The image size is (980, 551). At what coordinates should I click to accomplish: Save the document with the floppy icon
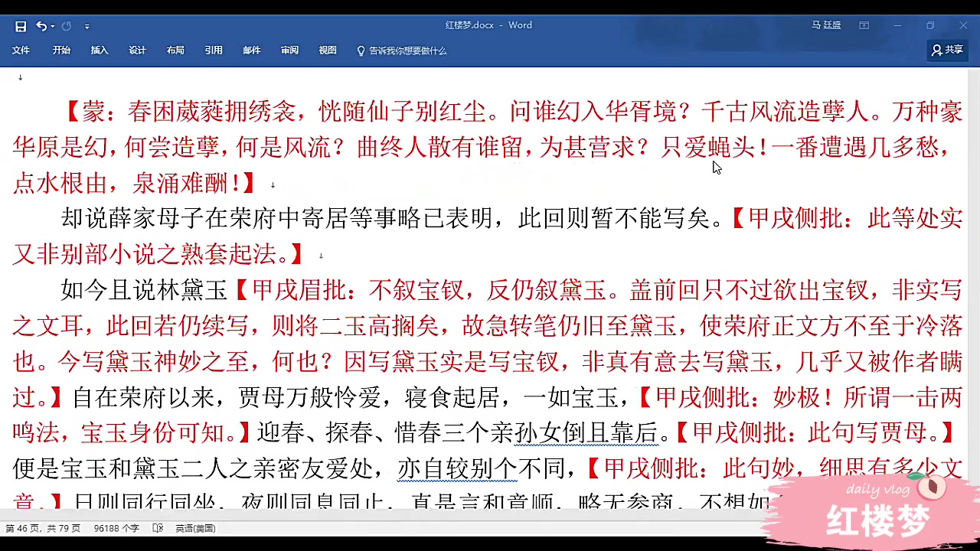pos(21,26)
